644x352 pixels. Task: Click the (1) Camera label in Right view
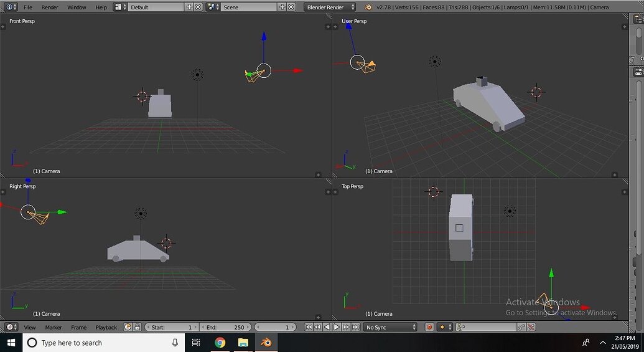point(47,314)
